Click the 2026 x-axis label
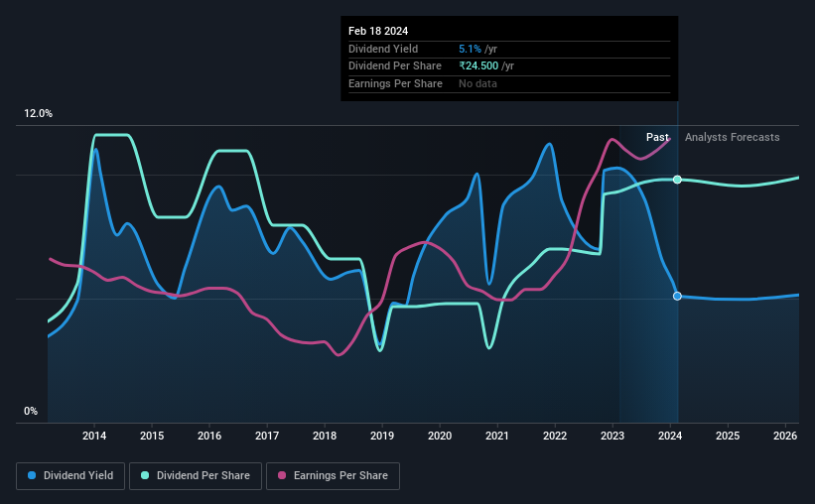Viewport: 815px width, 504px height. tap(785, 436)
